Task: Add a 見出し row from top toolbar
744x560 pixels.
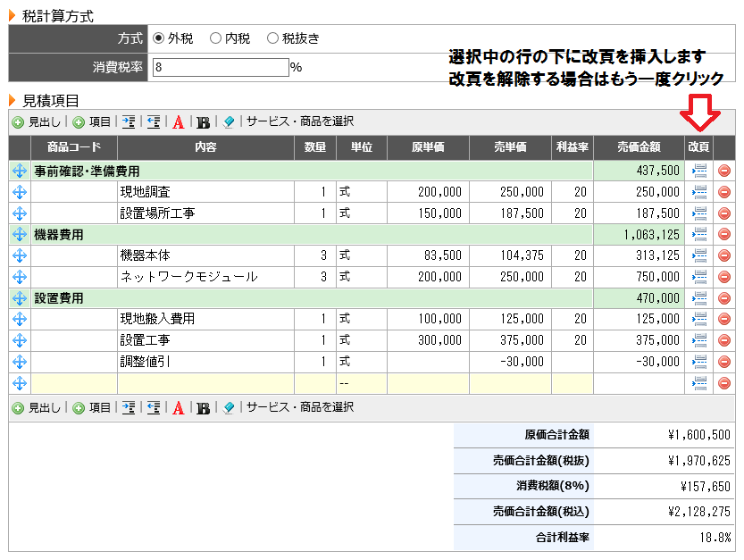Action: coord(37,122)
